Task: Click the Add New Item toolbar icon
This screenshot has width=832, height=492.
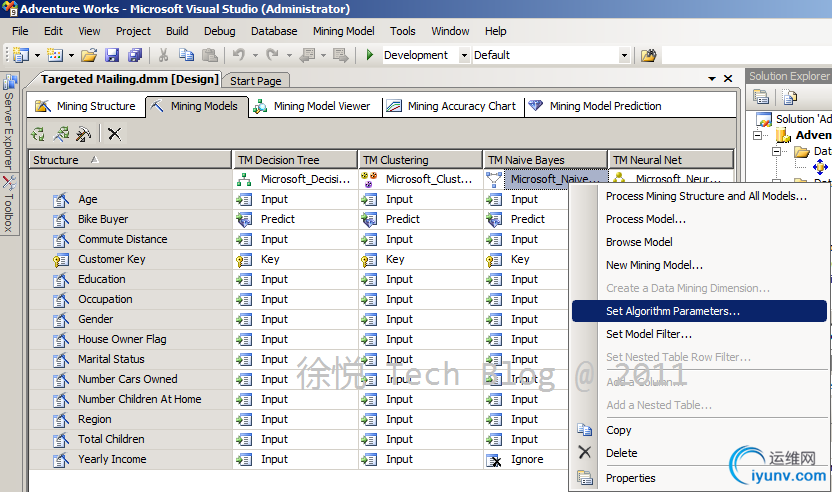Action: tap(55, 55)
